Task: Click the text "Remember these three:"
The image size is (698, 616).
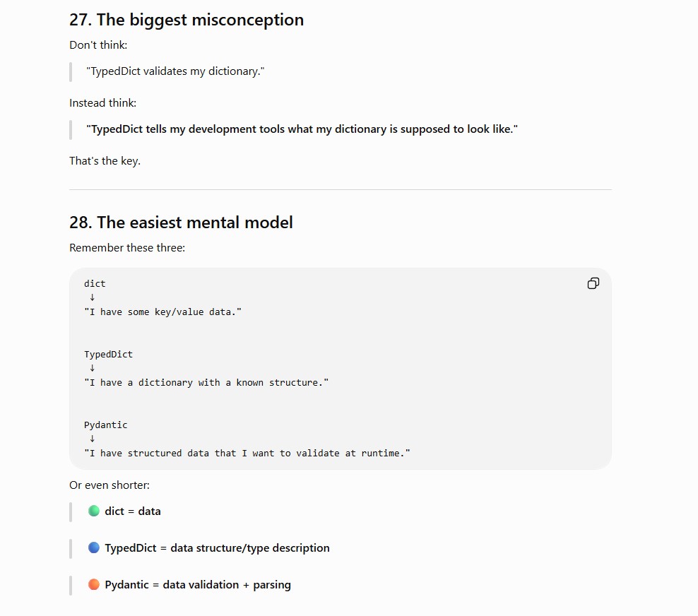Action: tap(127, 248)
